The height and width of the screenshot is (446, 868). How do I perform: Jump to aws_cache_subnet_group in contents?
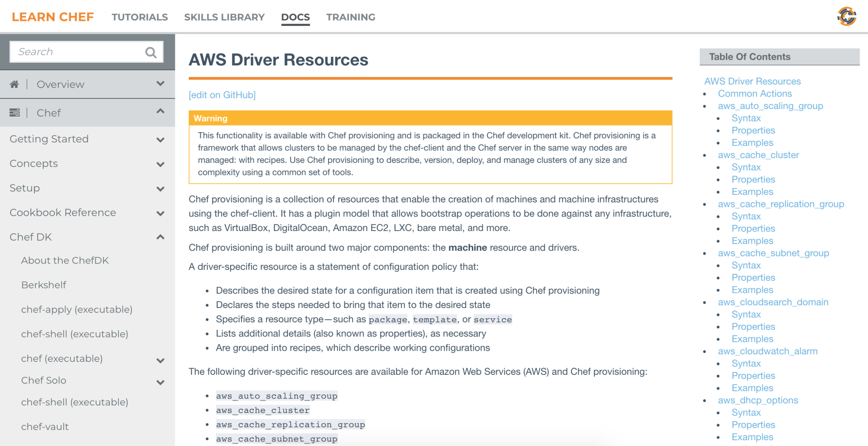[773, 253]
